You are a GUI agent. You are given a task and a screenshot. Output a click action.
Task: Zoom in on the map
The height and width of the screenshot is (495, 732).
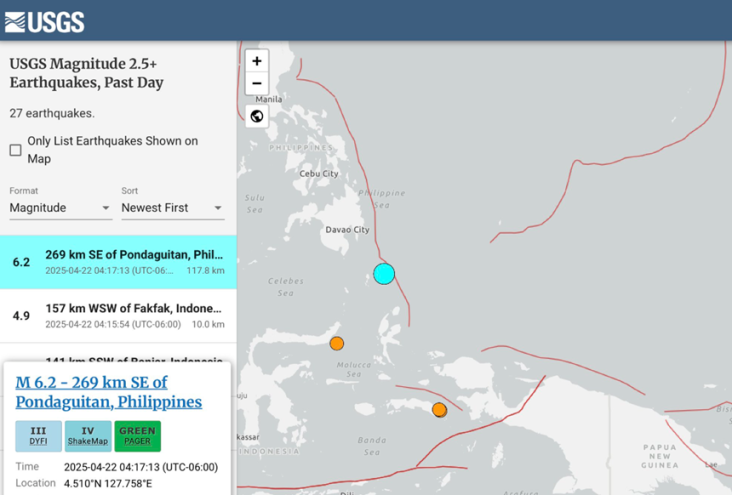pyautogui.click(x=257, y=61)
